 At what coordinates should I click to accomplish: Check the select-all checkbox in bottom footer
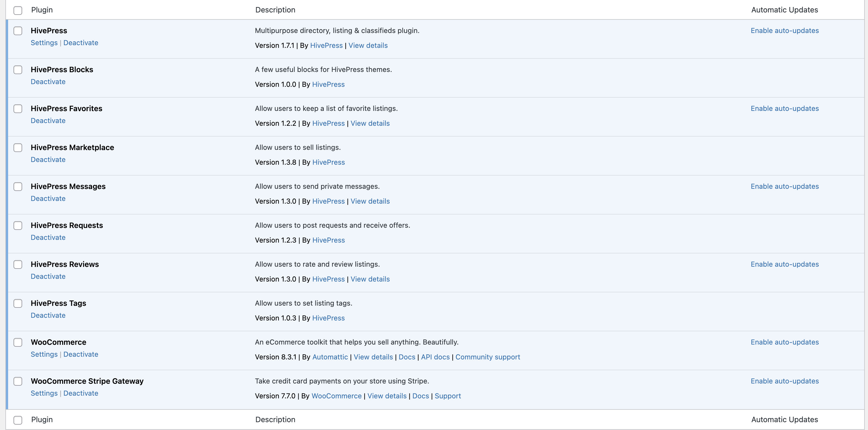[18, 420]
